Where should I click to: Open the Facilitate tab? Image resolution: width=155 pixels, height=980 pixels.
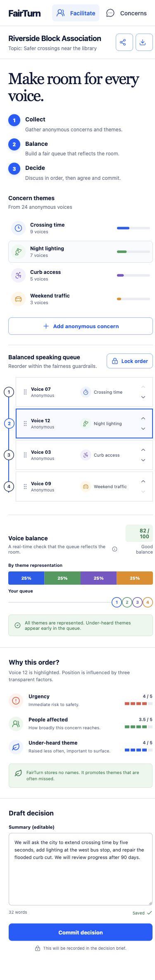tap(76, 13)
